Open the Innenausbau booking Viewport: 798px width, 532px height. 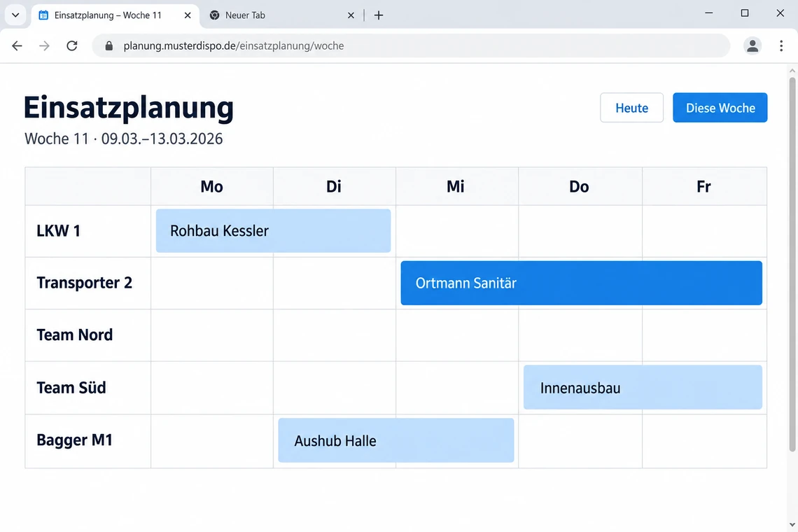(x=643, y=387)
